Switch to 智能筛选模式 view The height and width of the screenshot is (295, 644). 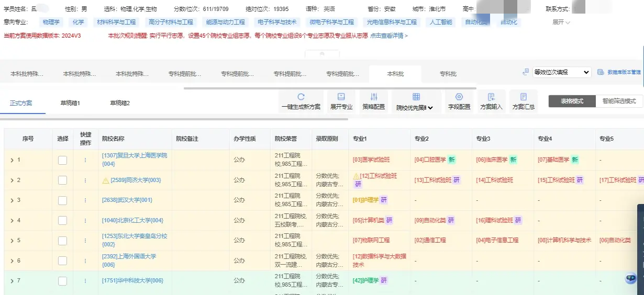coord(619,101)
